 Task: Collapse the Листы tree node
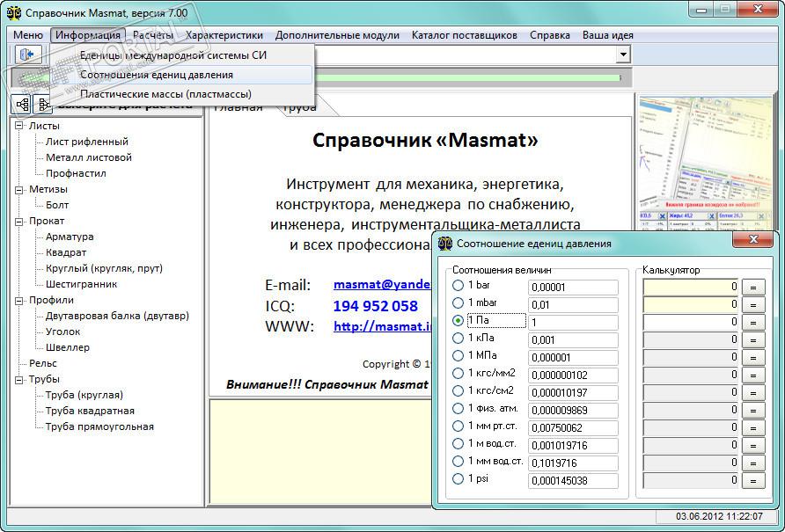tap(19, 126)
